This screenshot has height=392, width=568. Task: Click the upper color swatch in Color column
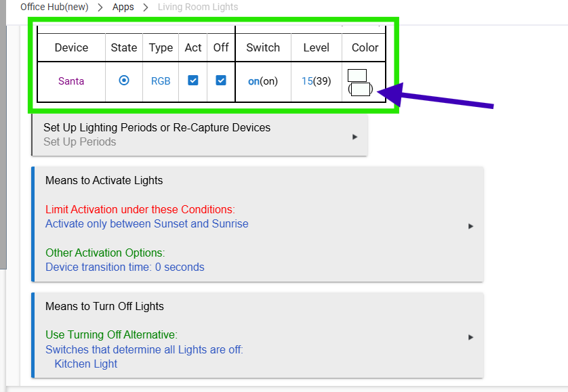click(357, 74)
